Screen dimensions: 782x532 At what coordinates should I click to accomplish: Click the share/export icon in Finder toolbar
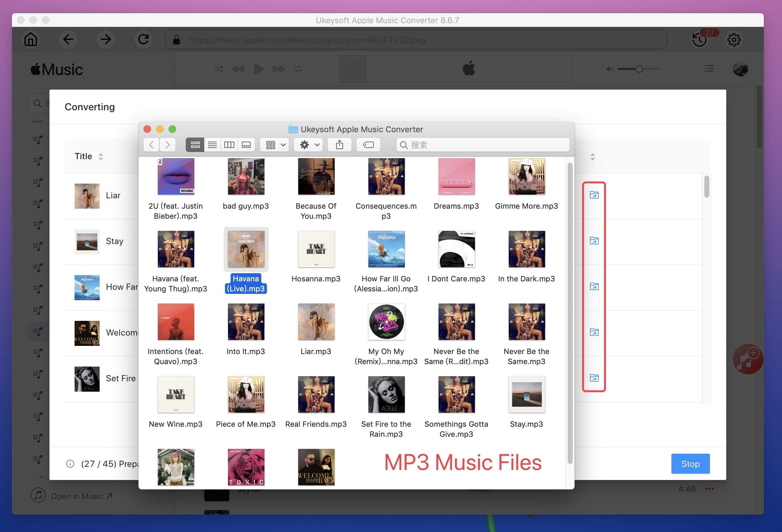[x=340, y=144]
